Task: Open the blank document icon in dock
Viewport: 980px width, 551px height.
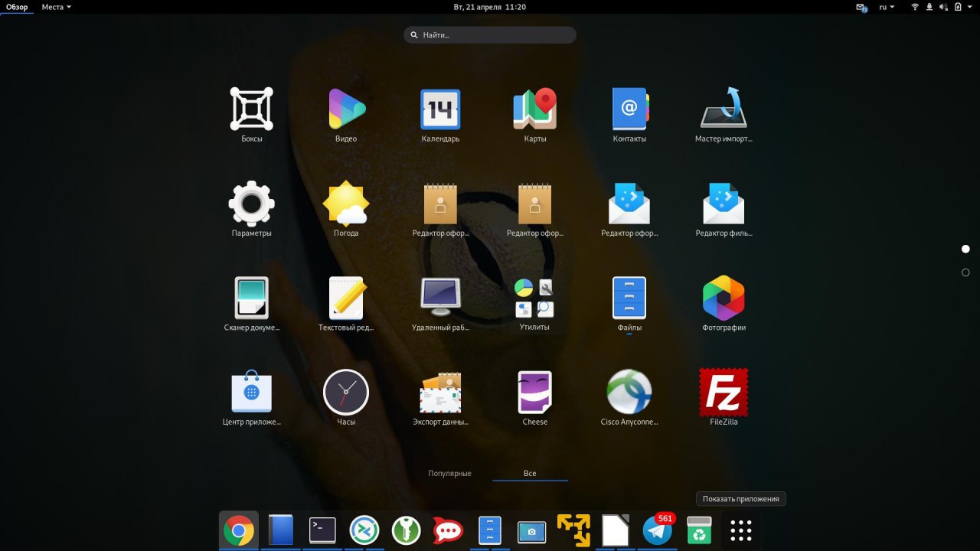Action: point(616,530)
